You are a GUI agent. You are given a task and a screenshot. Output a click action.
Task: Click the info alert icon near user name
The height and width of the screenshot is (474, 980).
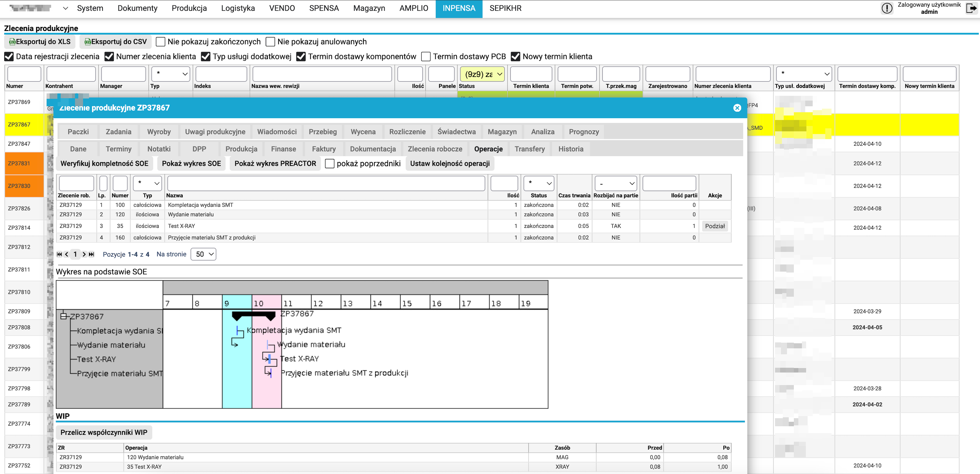point(886,8)
